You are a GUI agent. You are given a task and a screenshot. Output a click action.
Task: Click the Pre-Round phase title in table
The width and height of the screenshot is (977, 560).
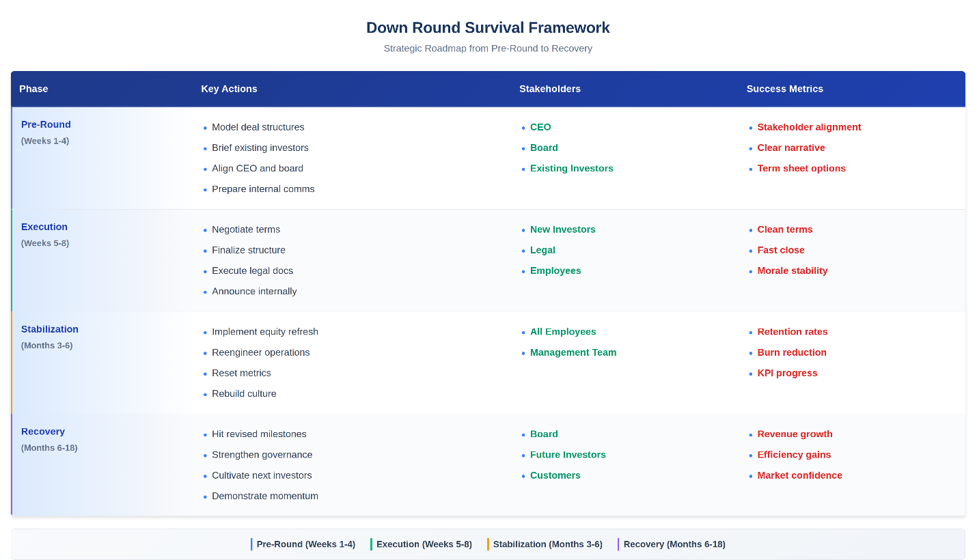pos(46,124)
